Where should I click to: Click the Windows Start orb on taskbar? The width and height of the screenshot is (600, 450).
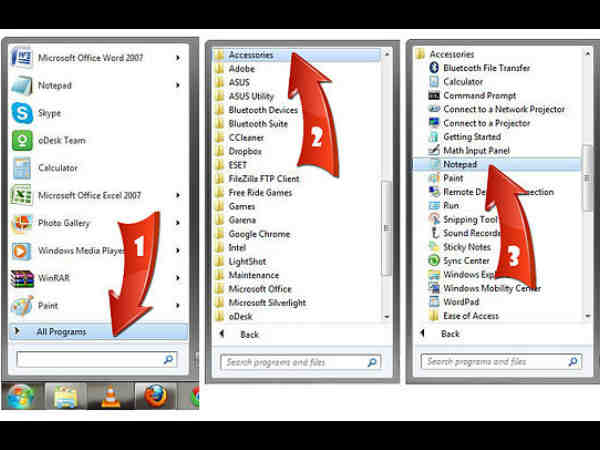(20, 396)
